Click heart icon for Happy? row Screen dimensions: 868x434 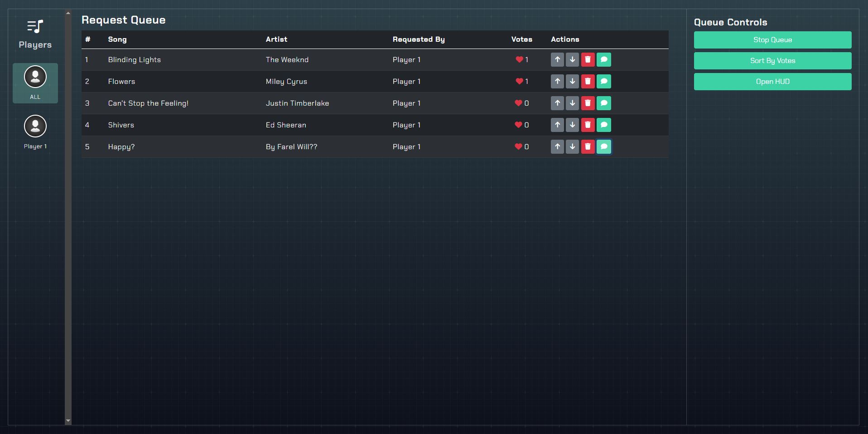pos(518,147)
